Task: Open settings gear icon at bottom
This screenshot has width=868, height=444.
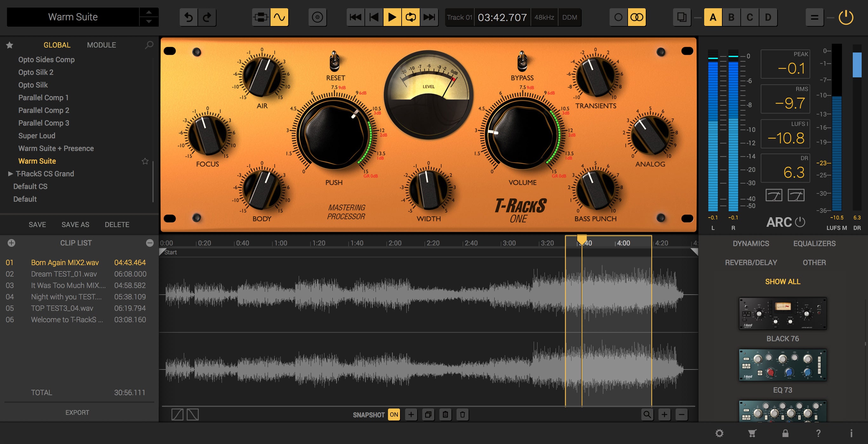Action: (x=719, y=433)
